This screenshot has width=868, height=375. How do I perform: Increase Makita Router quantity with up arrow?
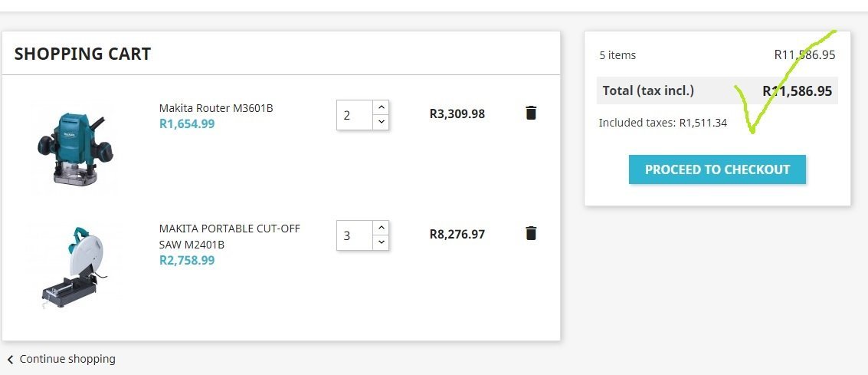[x=381, y=107]
